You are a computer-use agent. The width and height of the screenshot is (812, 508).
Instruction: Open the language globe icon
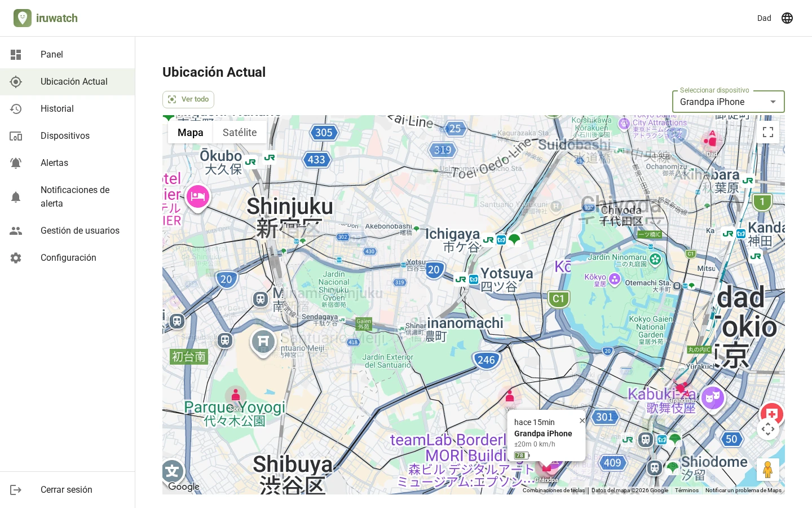[787, 18]
